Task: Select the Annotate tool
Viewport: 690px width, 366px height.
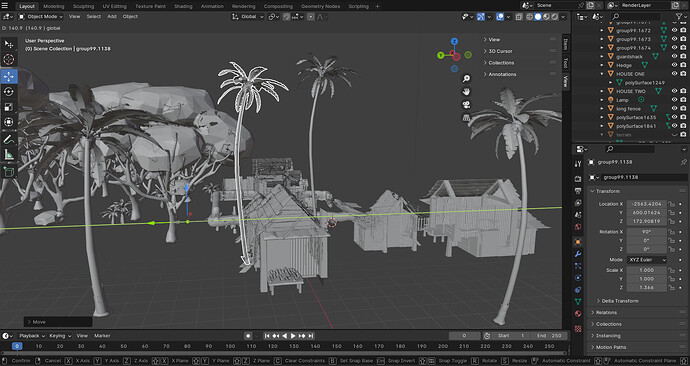Action: (9, 139)
